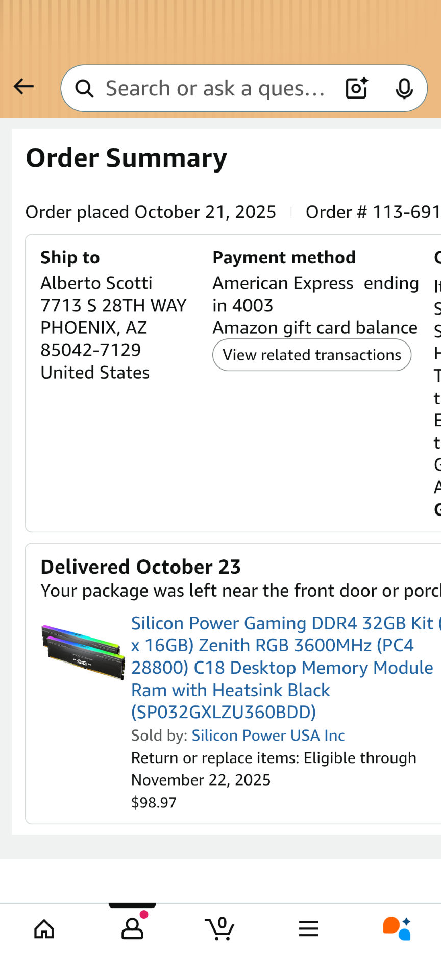
Task: Tap the order number text
Action: click(x=373, y=212)
